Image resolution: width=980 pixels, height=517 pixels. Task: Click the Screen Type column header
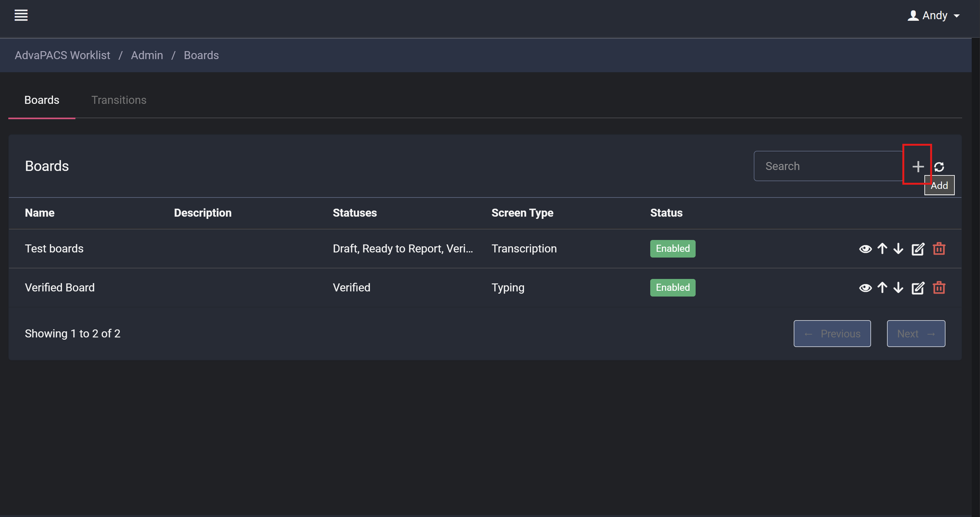tap(522, 213)
